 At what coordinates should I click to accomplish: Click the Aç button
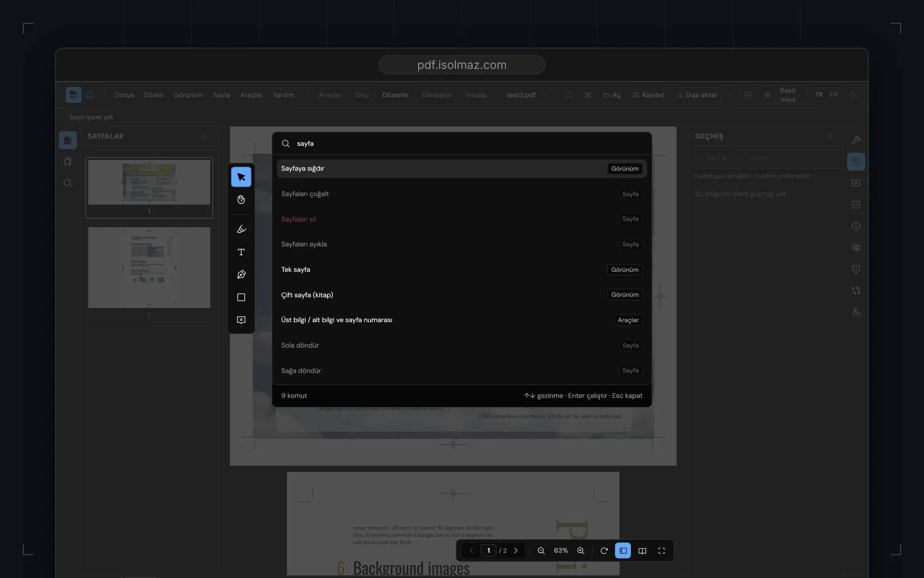612,95
